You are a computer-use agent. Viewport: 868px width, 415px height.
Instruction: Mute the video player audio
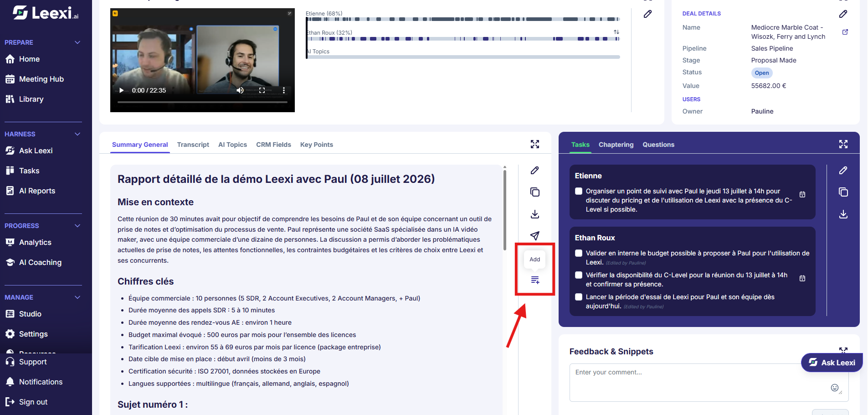click(x=240, y=90)
